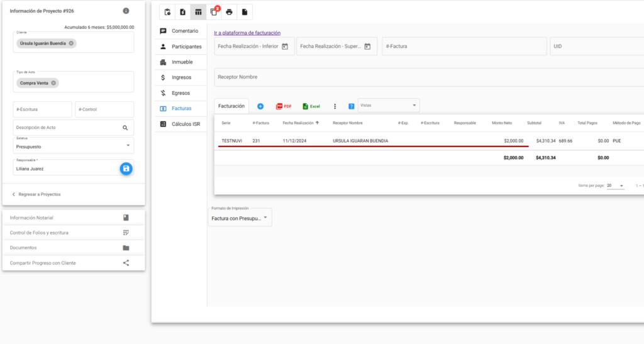Toggle sort on Fecha Realización column
Image resolution: width=644 pixels, height=344 pixels.
click(x=301, y=123)
